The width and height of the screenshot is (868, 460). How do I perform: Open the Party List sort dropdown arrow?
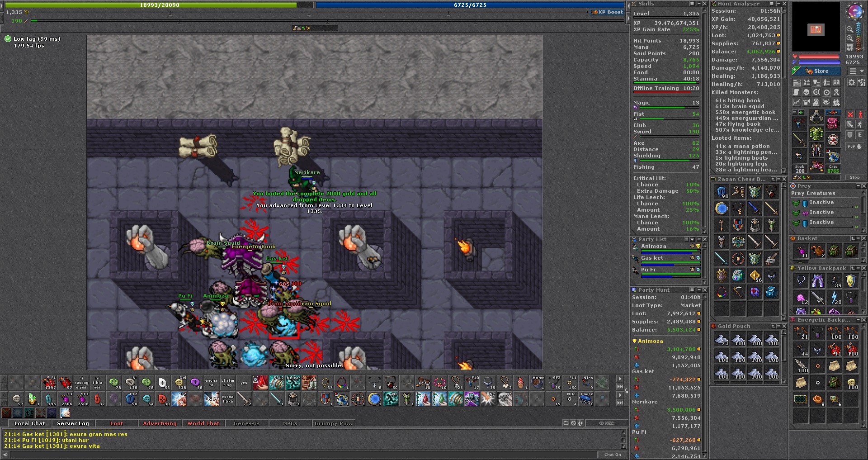click(x=692, y=239)
